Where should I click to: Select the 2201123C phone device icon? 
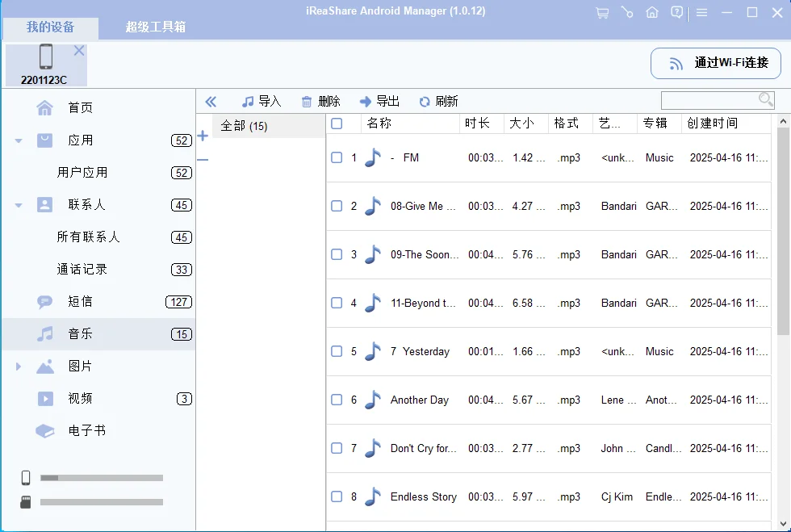point(46,57)
